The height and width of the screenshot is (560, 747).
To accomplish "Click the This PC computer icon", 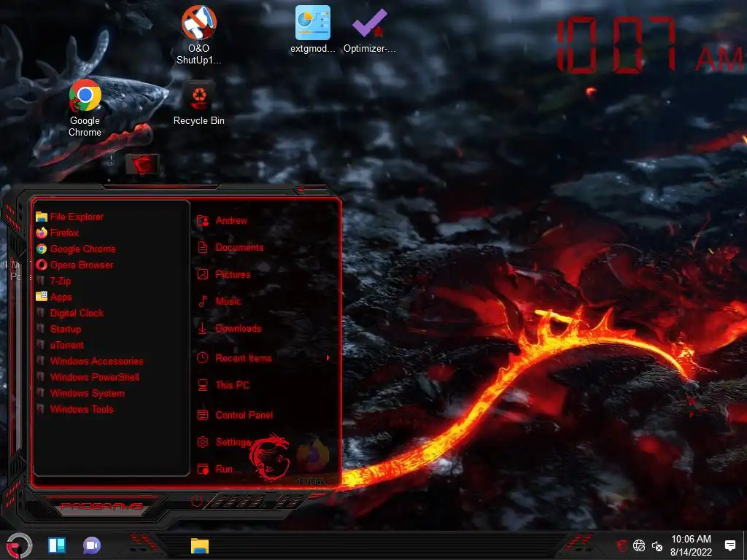I will 203,385.
